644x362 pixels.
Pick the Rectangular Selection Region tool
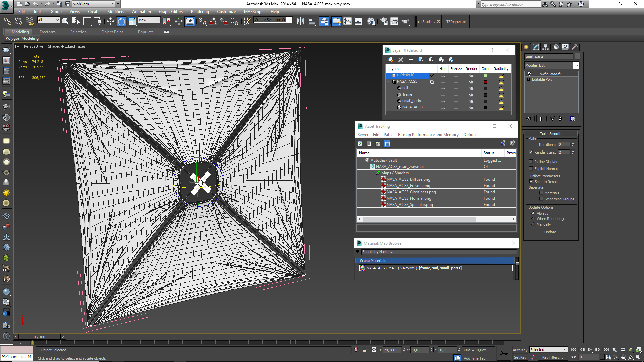87,21
